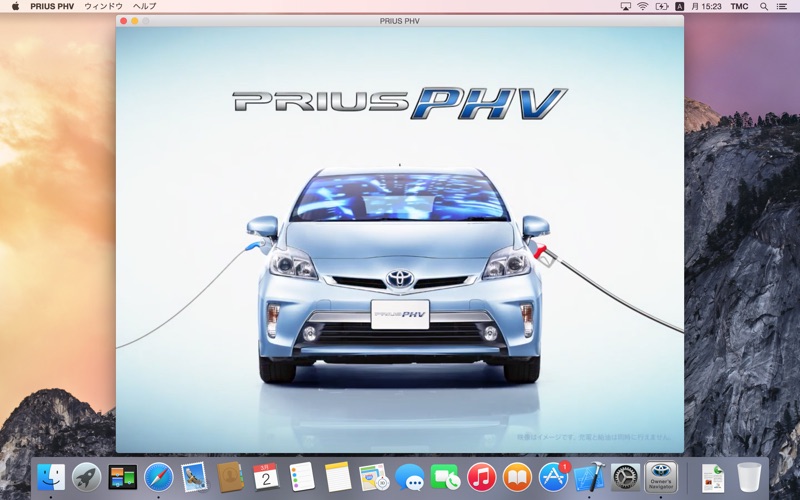This screenshot has height=500, width=800.
Task: Open FaceTime from the Dock
Action: click(445, 478)
